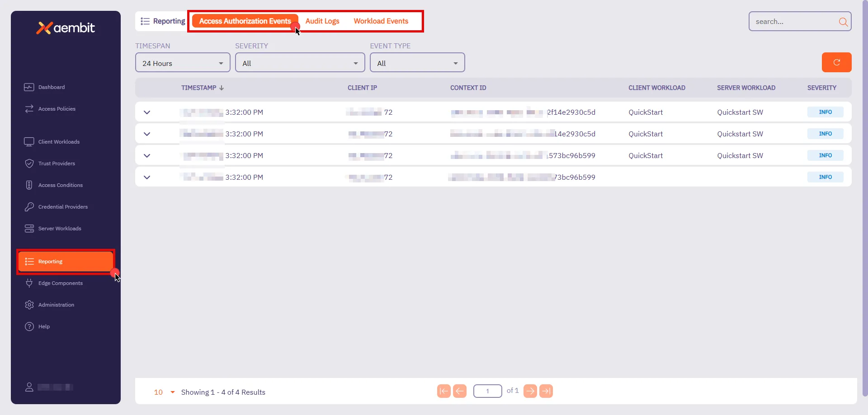868x415 pixels.
Task: Click the SEVERITY column header
Action: 821,88
